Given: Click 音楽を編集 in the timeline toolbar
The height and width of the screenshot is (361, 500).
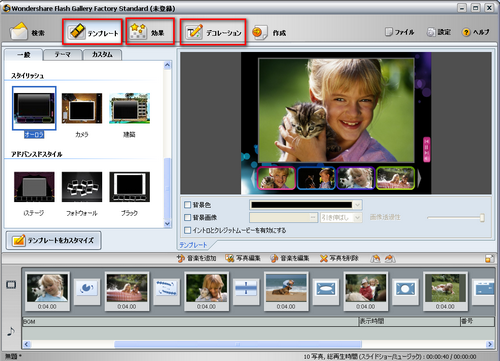Looking at the screenshot, I should tap(290, 258).
